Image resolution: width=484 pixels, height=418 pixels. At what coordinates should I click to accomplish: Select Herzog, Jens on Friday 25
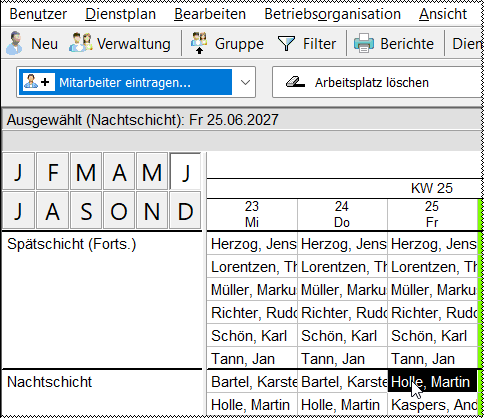(x=432, y=244)
